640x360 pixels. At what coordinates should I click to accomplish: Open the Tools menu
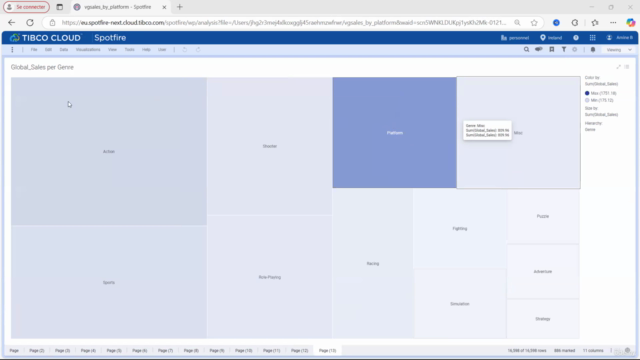(129, 49)
